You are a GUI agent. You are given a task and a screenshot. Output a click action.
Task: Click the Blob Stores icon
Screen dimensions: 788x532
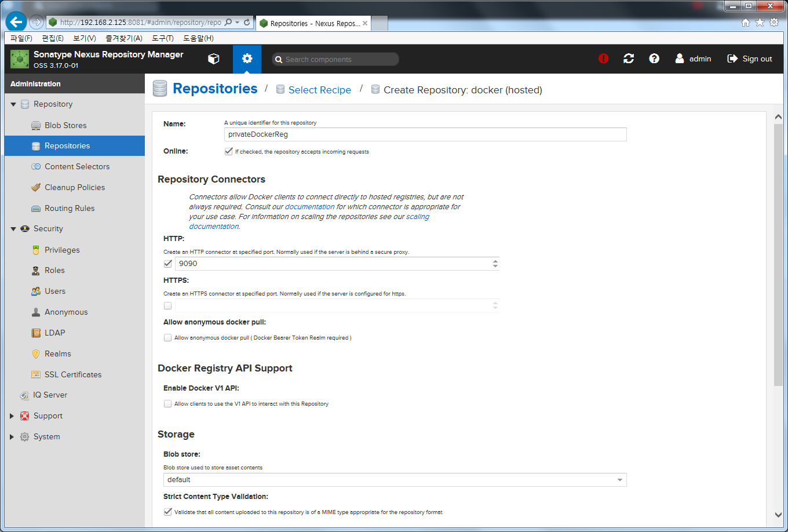click(36, 125)
